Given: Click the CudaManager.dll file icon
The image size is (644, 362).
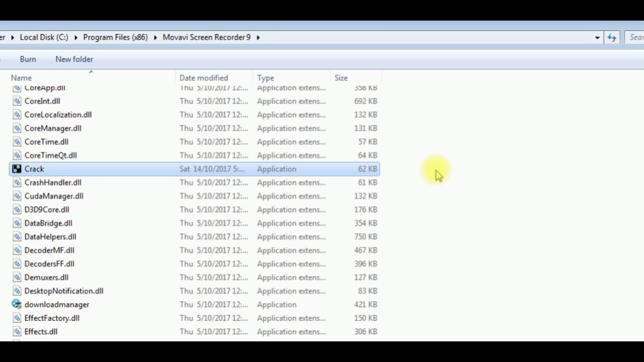Looking at the screenshot, I should pyautogui.click(x=17, y=196).
